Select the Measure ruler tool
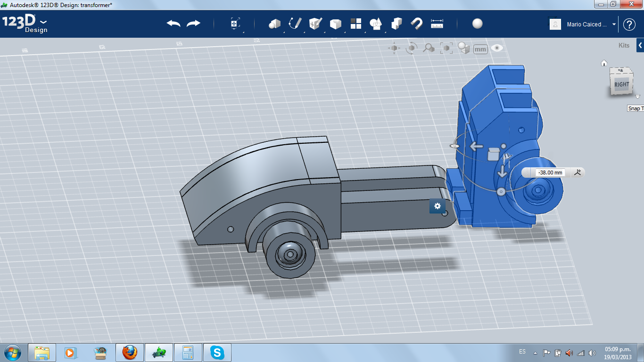 point(437,24)
